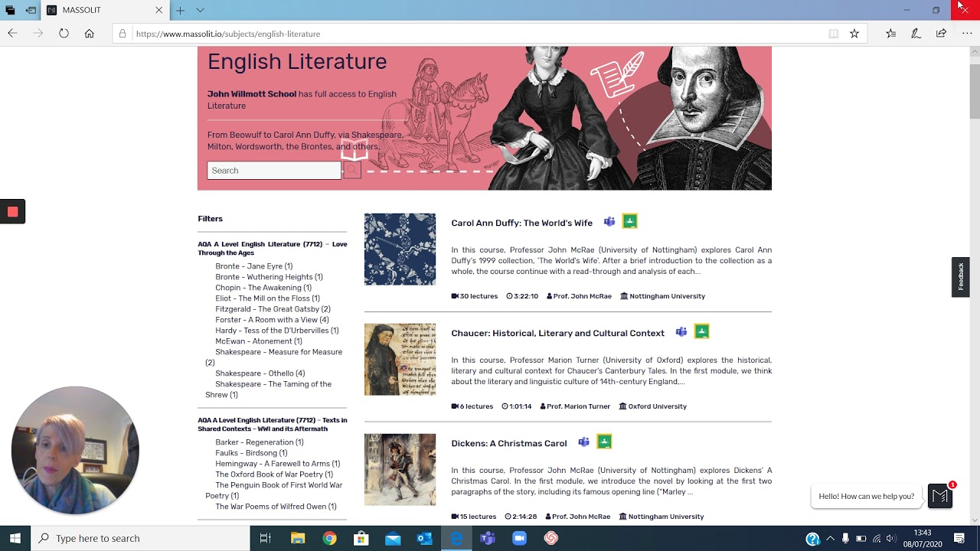This screenshot has width=980, height=551.
Task: Click Google Classroom icon beside Dickens: A Christmas Carol
Action: point(604,442)
